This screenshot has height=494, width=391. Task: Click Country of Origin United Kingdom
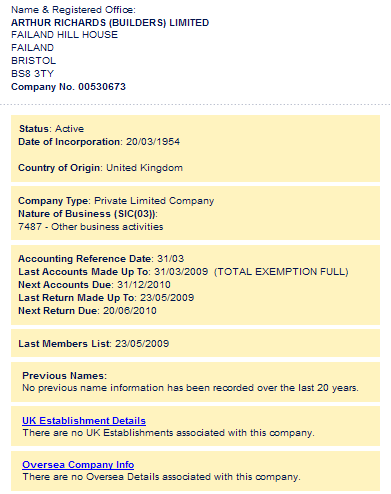coord(100,168)
